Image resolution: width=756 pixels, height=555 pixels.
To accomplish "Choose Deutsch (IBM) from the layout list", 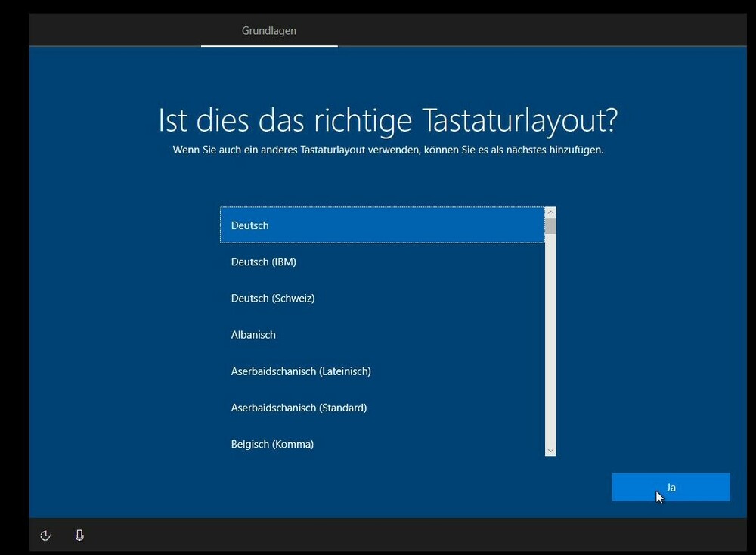I will point(382,262).
